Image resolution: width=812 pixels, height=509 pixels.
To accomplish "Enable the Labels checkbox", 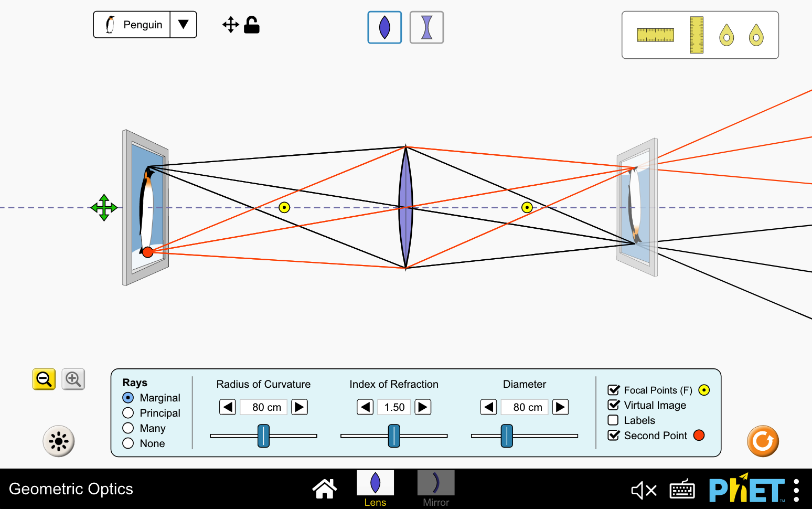I will click(613, 420).
